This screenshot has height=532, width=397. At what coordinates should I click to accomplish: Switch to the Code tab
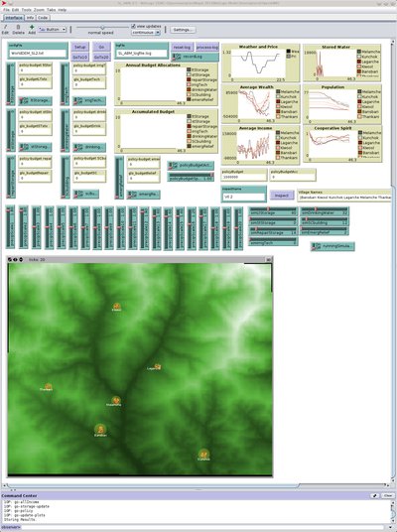(43, 18)
